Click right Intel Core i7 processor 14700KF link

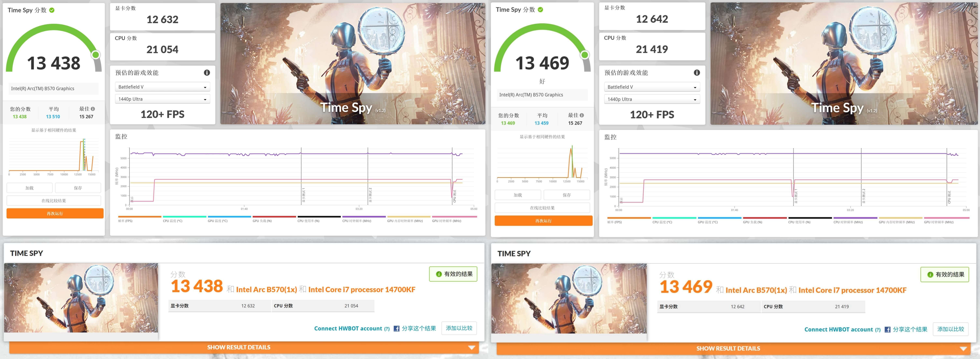click(x=852, y=290)
